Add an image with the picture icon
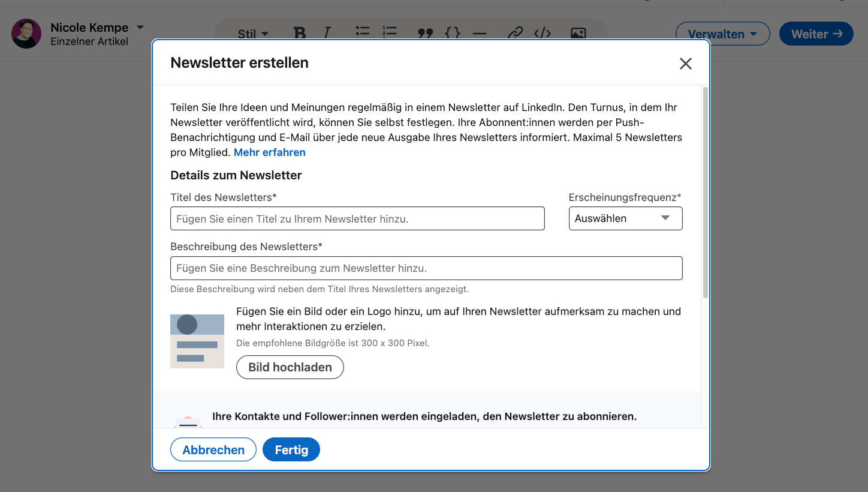The image size is (868, 492). point(577,34)
